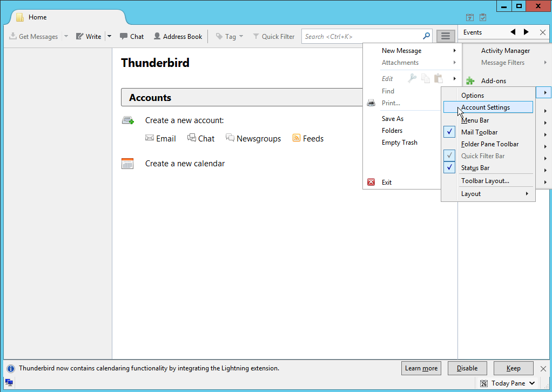Select the Home tab
This screenshot has width=552, height=392.
pyautogui.click(x=67, y=17)
